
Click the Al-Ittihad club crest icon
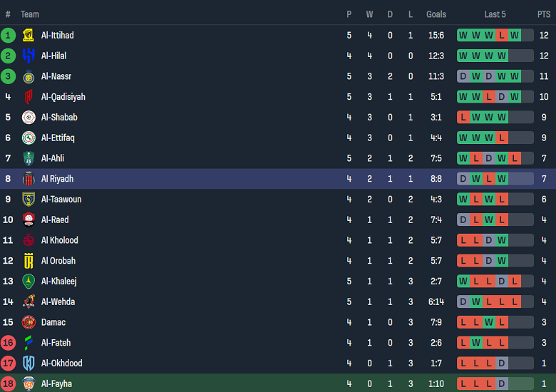pos(29,36)
